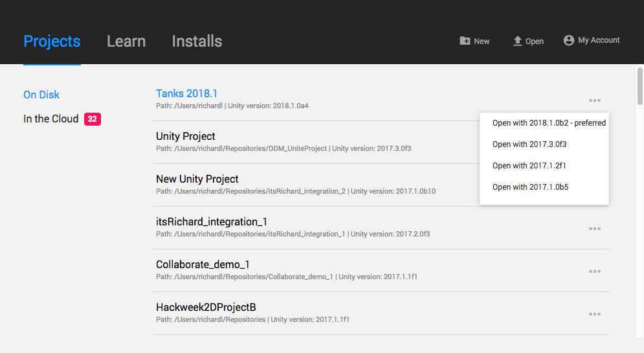Open the New Unity Project entry
Image resolution: width=644 pixels, height=353 pixels.
point(197,179)
